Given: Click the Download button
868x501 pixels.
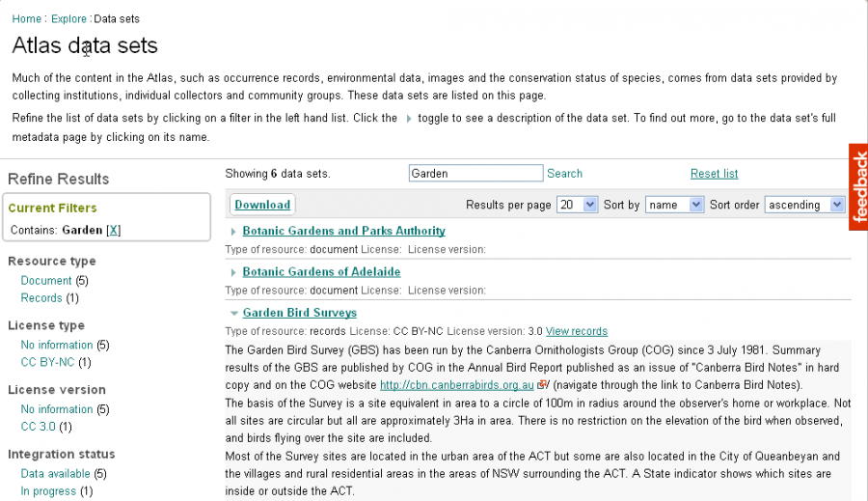Looking at the screenshot, I should click(262, 205).
